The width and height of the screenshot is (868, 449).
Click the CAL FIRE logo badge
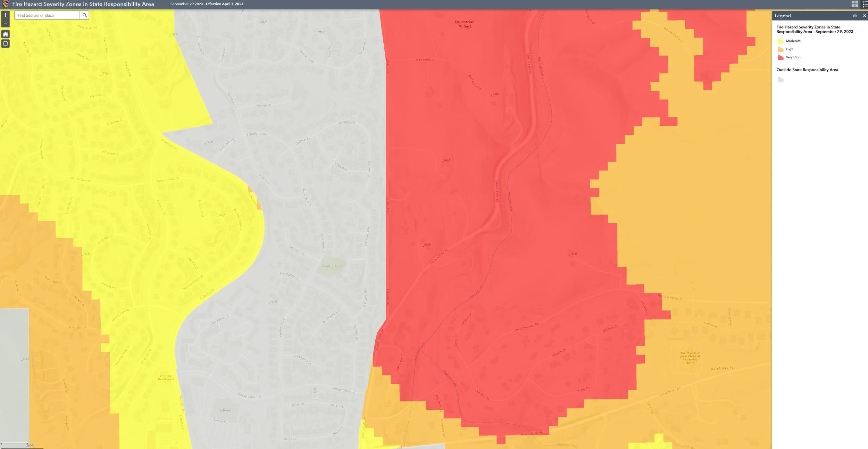pyautogui.click(x=5, y=4)
